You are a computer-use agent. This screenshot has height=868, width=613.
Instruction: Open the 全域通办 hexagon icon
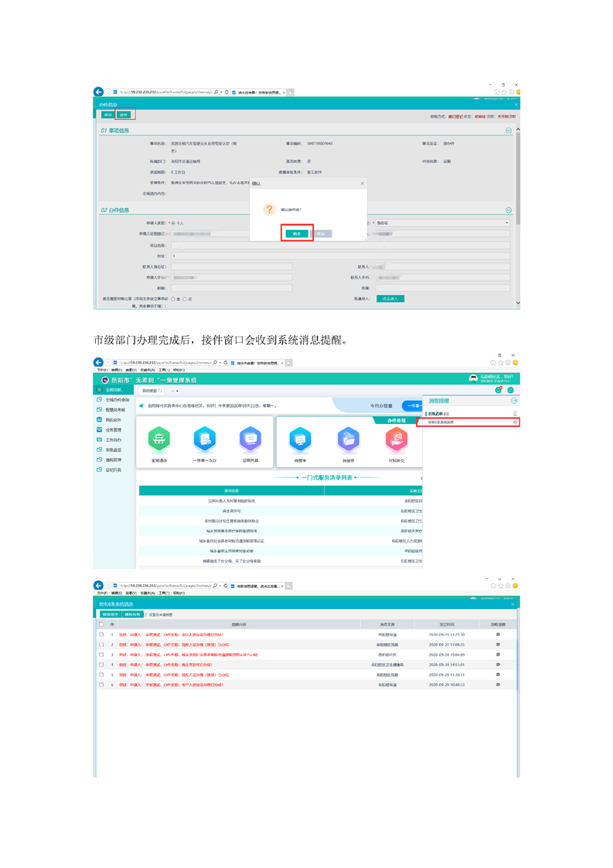[x=158, y=439]
